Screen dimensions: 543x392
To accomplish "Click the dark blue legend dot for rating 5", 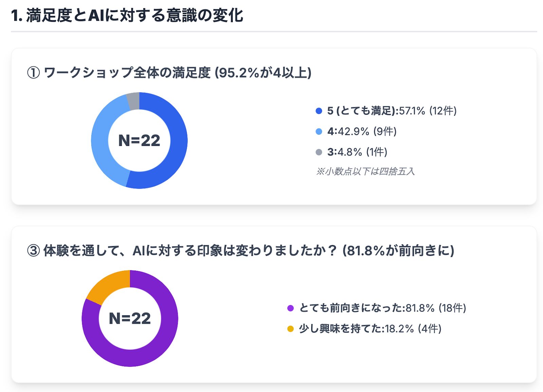I will pos(319,111).
